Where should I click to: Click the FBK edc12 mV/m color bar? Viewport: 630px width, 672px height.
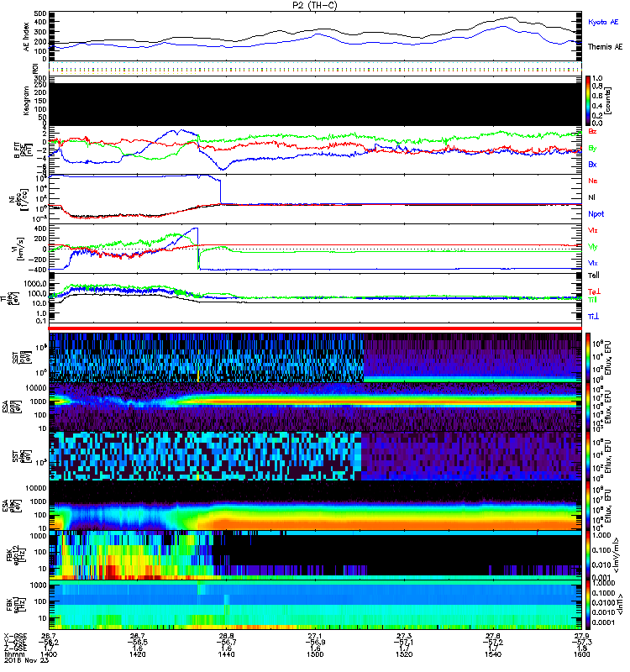click(588, 555)
